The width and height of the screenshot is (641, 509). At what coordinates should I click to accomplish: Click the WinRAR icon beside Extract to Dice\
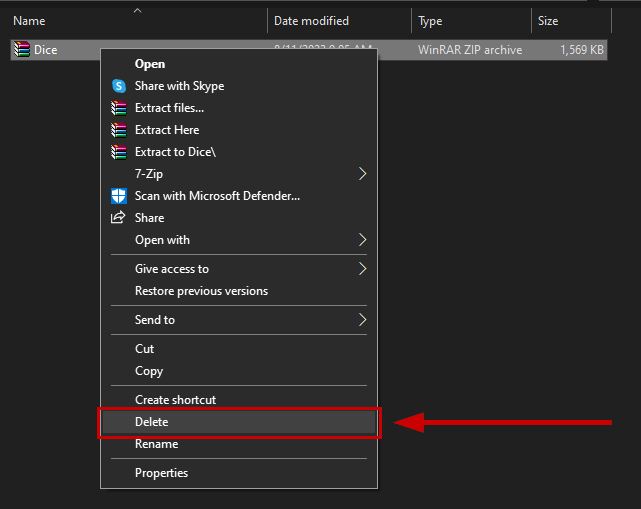pyautogui.click(x=119, y=152)
